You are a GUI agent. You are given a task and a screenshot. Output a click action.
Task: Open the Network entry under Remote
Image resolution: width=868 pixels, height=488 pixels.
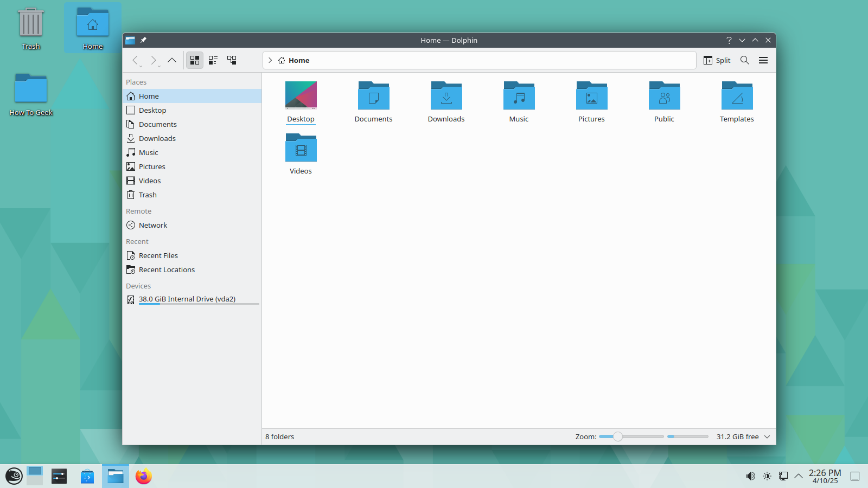click(152, 225)
